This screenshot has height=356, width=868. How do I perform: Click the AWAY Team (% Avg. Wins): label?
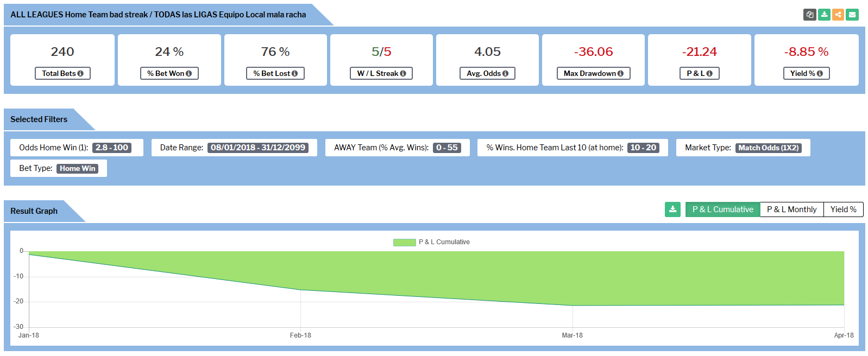point(381,148)
